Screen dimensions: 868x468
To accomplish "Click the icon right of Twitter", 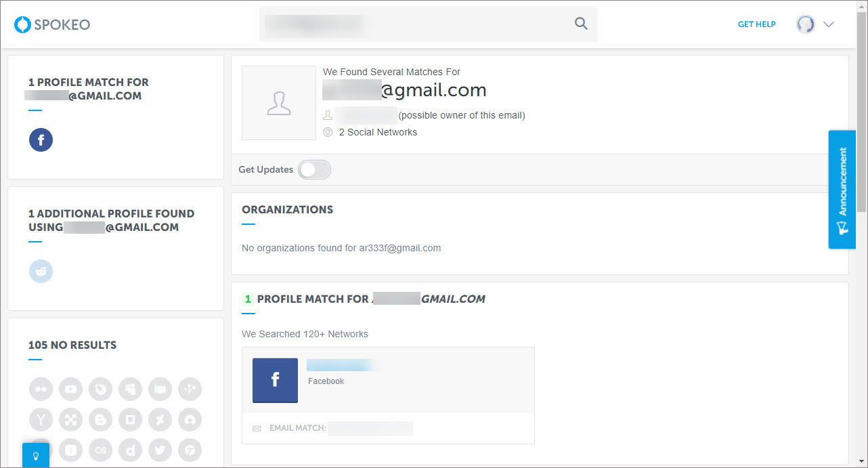I will click(190, 450).
